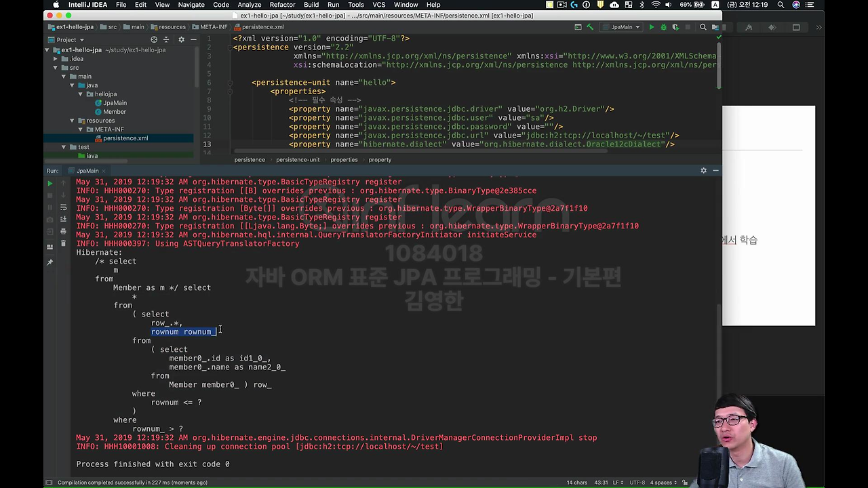Collapse the resources folder
This screenshot has width=868, height=488.
72,121
